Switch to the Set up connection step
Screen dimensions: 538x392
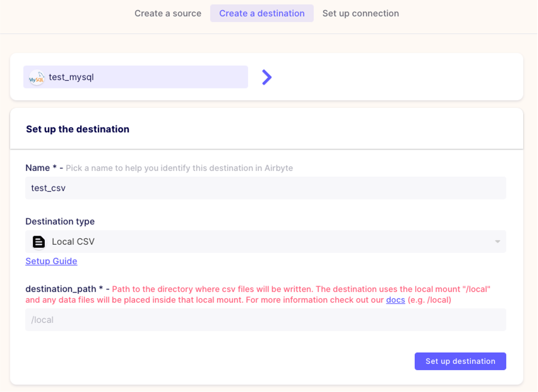(x=360, y=13)
